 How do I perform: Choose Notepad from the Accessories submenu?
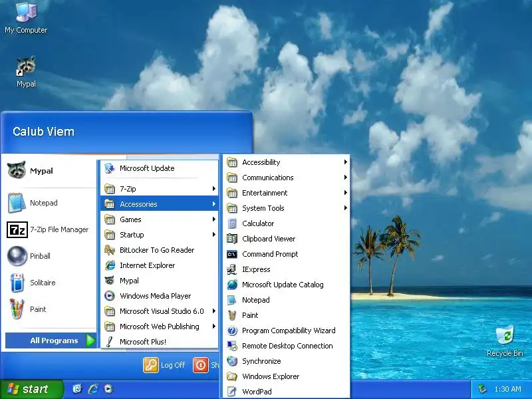coord(287,300)
